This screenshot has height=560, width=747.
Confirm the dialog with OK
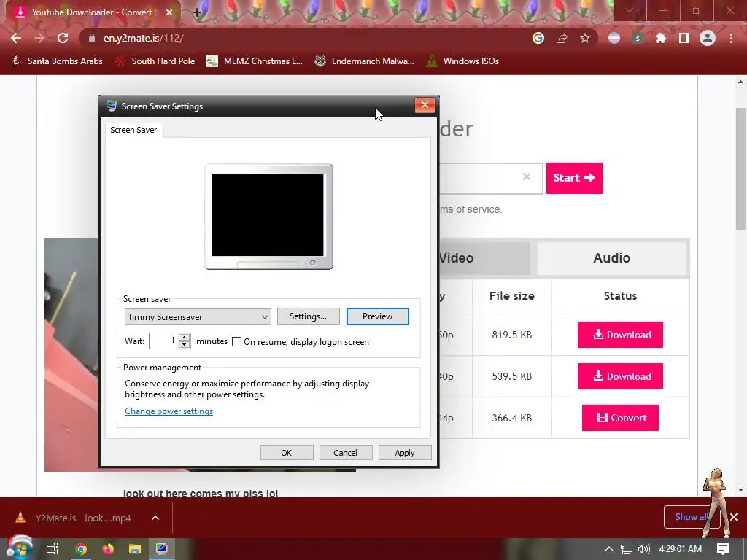point(286,453)
